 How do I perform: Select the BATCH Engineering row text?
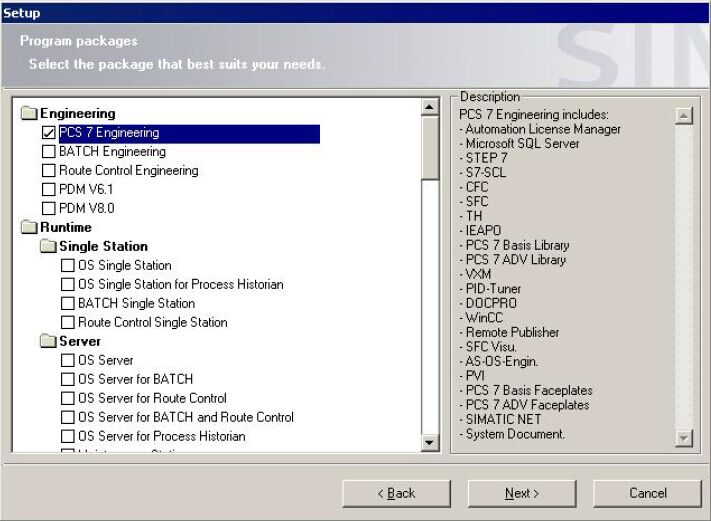coord(112,151)
